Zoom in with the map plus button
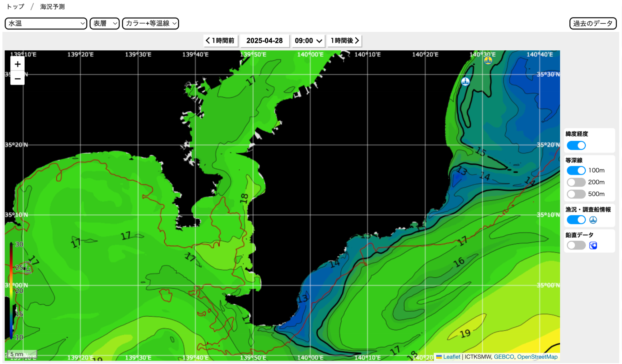This screenshot has width=622, height=364. (x=17, y=64)
